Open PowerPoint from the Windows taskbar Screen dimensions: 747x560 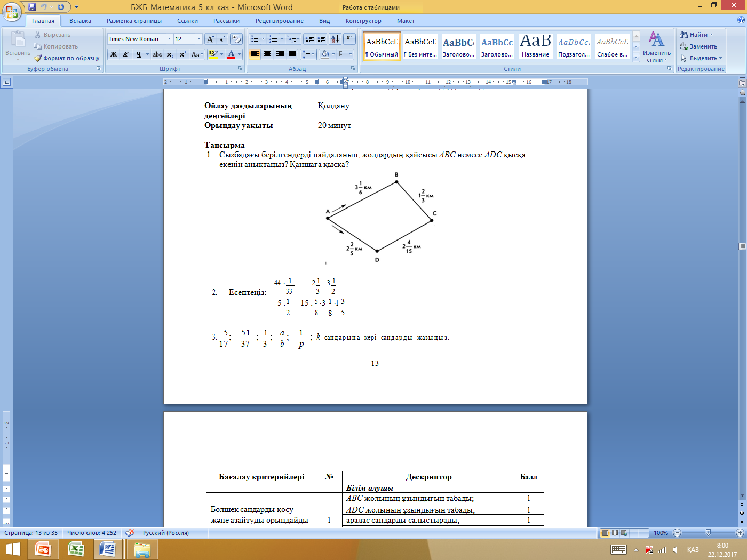coord(43,549)
